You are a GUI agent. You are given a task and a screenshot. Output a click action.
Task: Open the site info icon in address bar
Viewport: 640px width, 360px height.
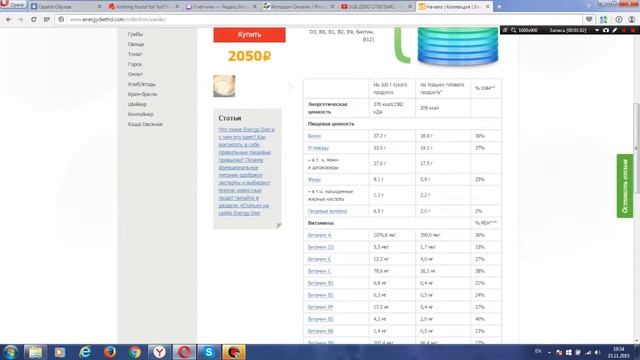(61, 19)
